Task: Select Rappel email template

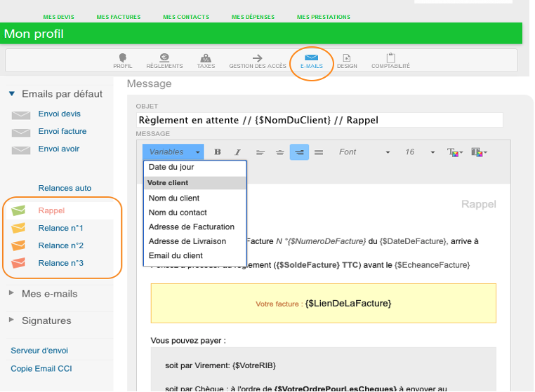Action: click(x=51, y=210)
